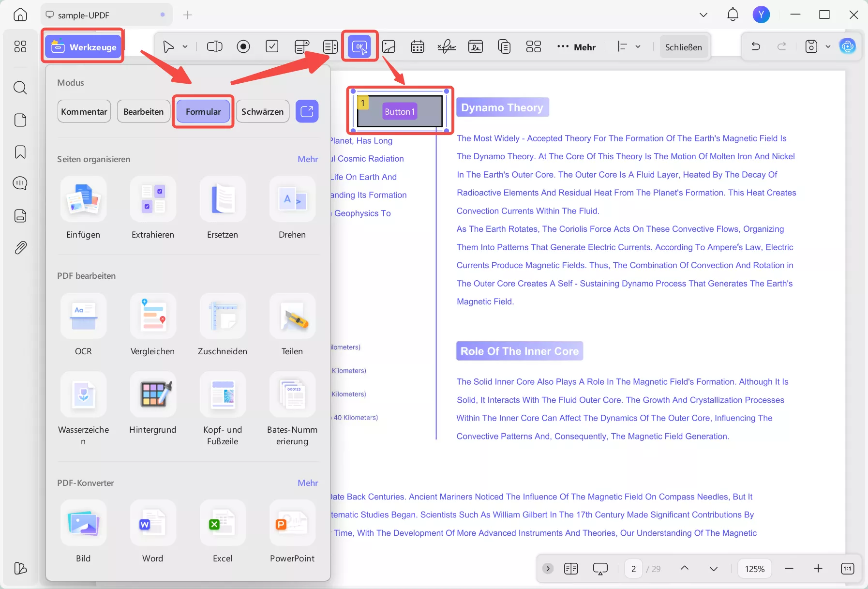Open the Drehen rotate pages tool
The width and height of the screenshot is (868, 589).
292,208
